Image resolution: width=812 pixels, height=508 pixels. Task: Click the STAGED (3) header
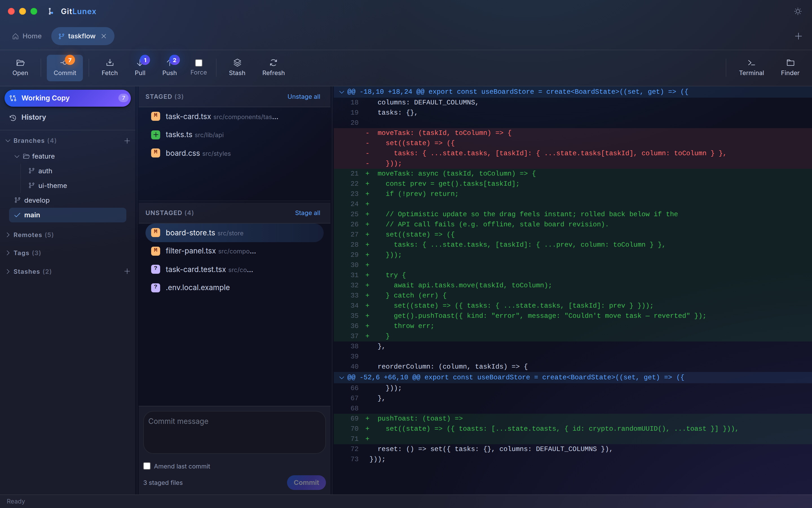[x=164, y=97]
